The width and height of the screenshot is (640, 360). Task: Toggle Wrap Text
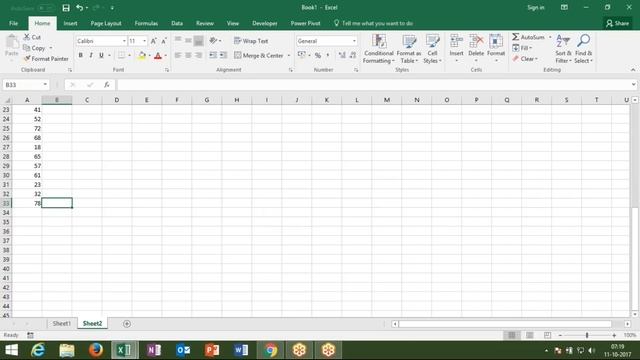pos(251,41)
